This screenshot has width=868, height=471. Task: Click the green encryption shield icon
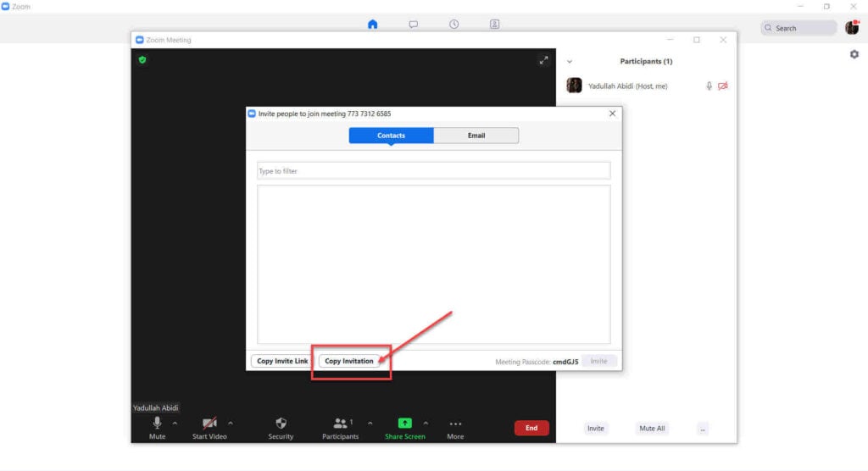(x=142, y=60)
